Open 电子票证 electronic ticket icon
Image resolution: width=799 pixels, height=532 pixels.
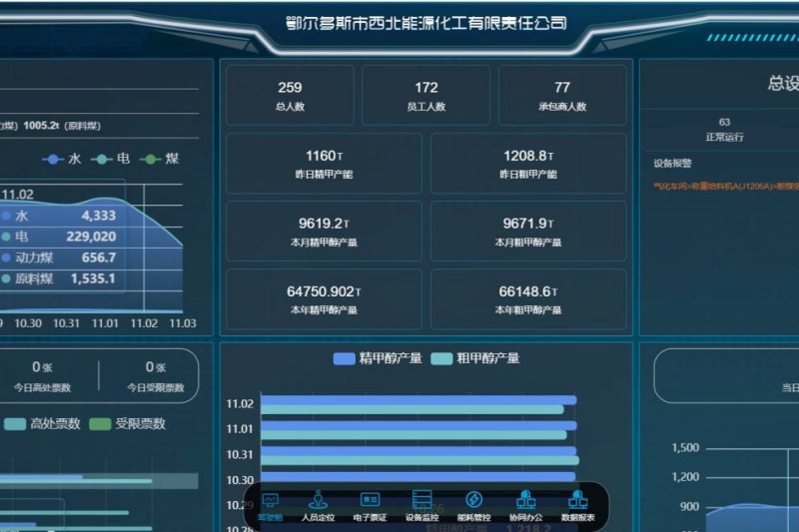(x=370, y=505)
